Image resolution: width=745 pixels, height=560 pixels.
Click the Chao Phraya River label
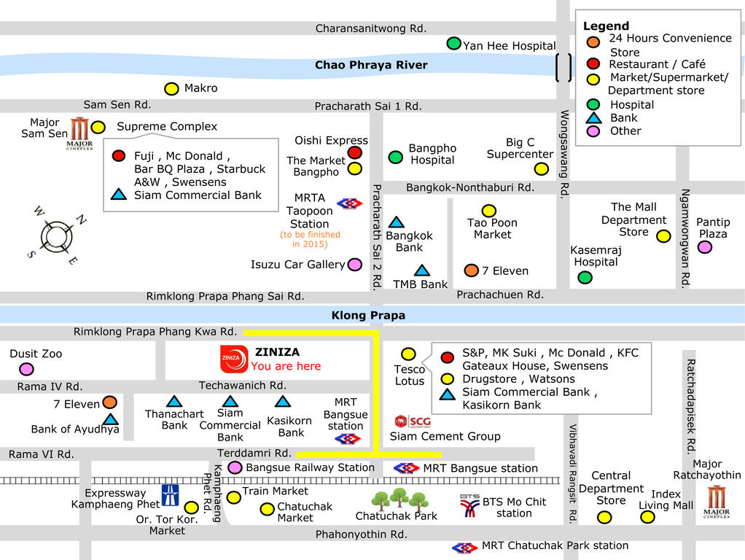coord(371,65)
